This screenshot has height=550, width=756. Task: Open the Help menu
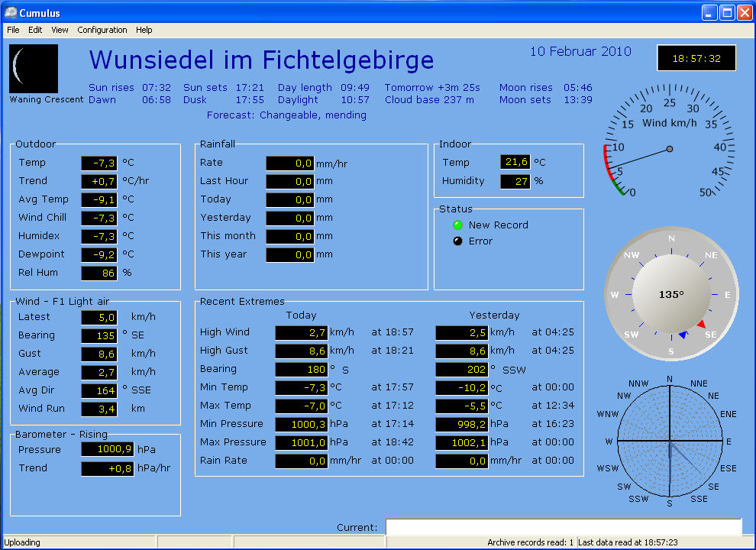(144, 30)
